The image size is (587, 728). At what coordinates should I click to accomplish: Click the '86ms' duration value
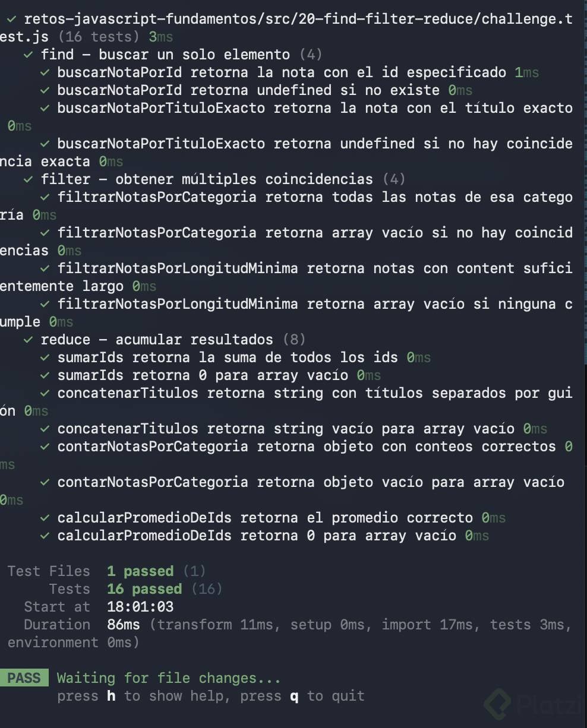[124, 625]
